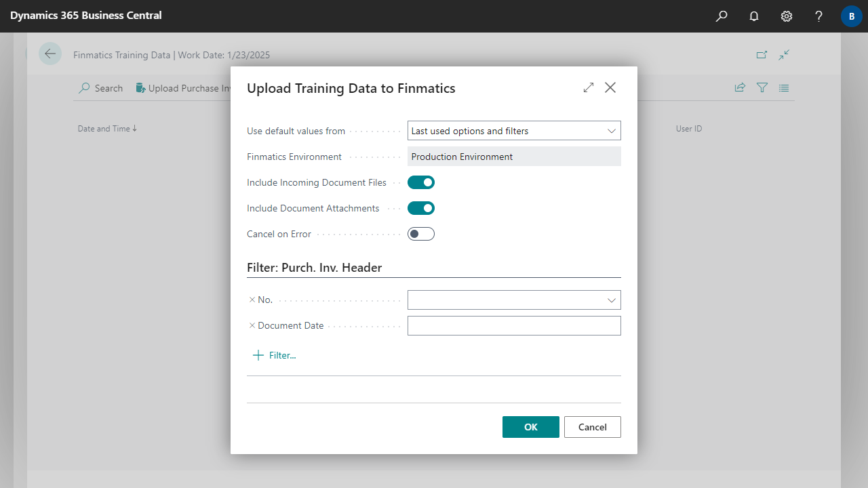Viewport: 868px width, 488px height.
Task: Disable Include Document Attachments
Action: (x=421, y=208)
